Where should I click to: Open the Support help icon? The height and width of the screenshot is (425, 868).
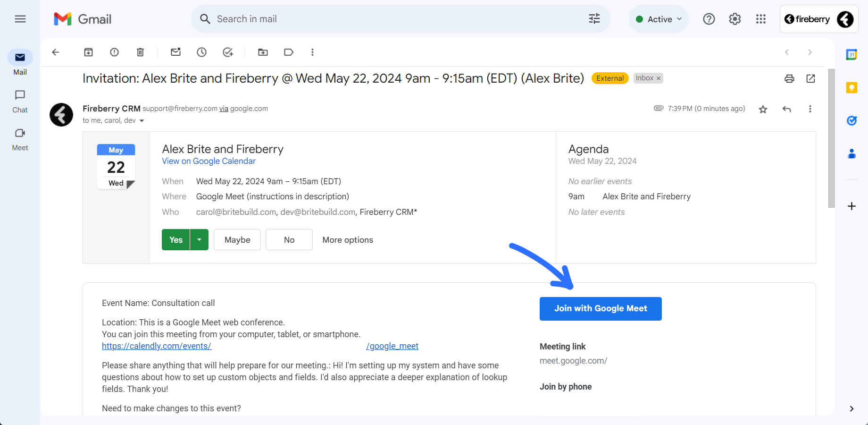pyautogui.click(x=709, y=19)
